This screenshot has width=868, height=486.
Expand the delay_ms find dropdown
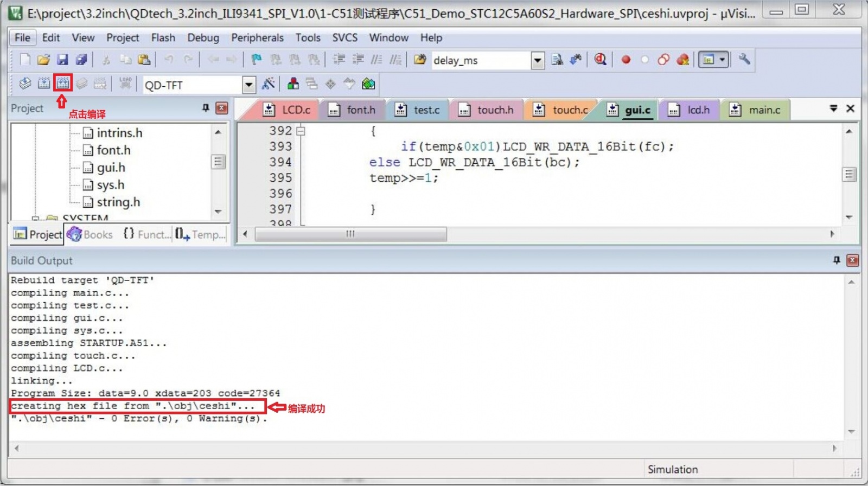[x=537, y=60]
